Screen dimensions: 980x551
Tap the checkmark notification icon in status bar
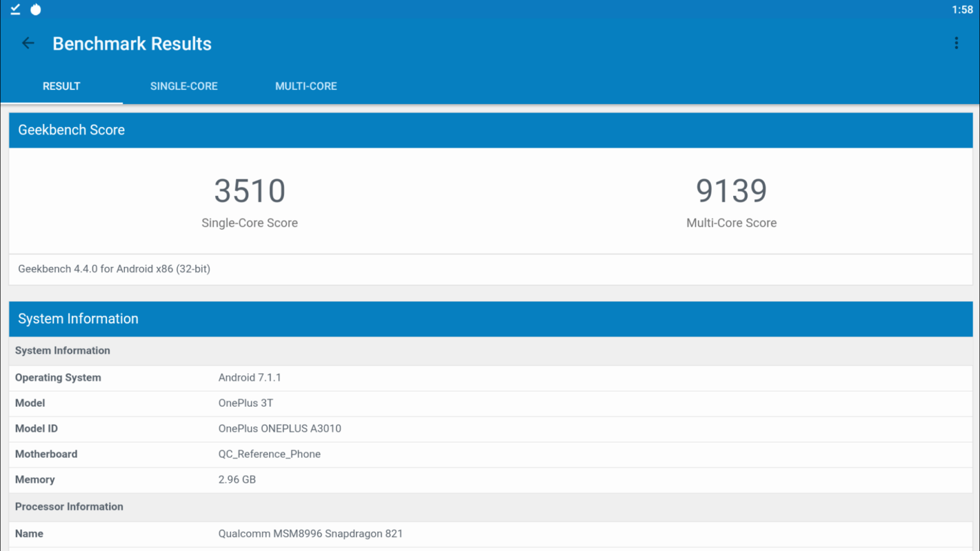point(15,10)
